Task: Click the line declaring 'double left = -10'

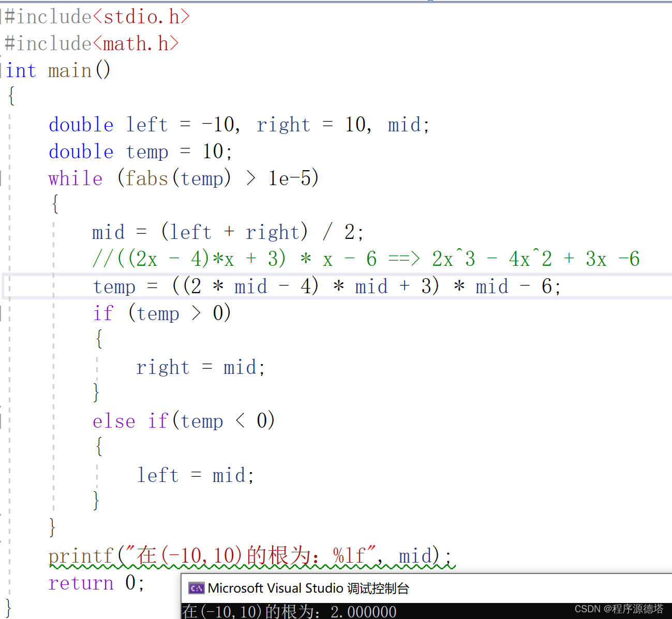Action: 239,125
